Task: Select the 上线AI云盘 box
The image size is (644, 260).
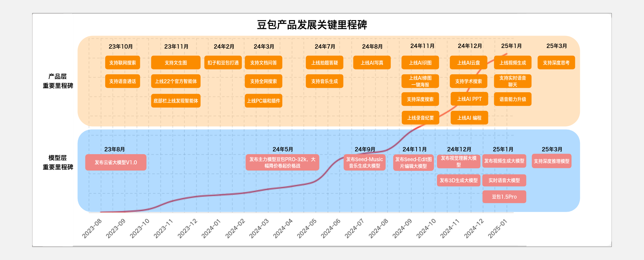Action: pyautogui.click(x=469, y=63)
